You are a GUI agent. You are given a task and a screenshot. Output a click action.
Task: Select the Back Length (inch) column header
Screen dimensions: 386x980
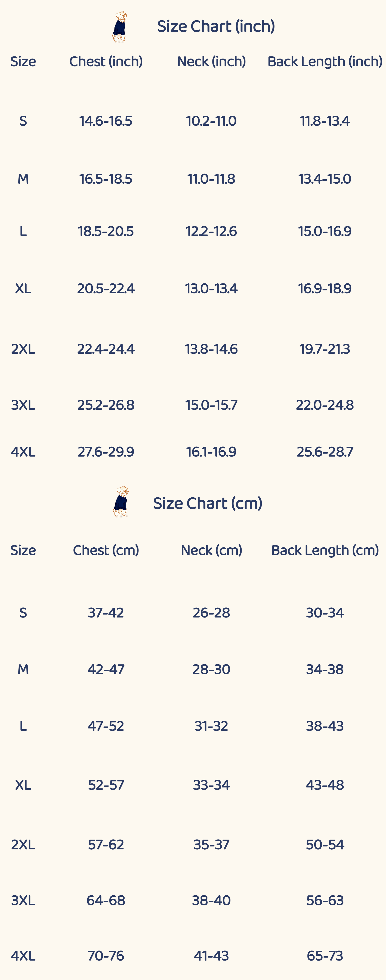tap(325, 61)
